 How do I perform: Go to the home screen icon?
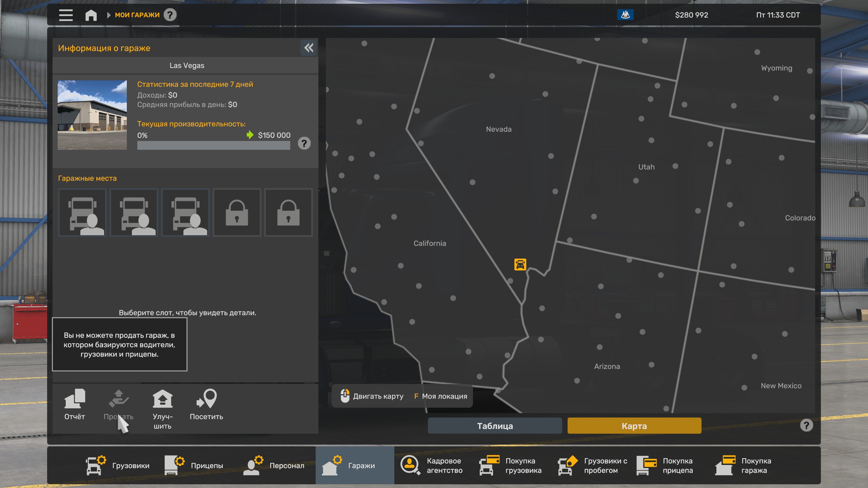point(91,15)
